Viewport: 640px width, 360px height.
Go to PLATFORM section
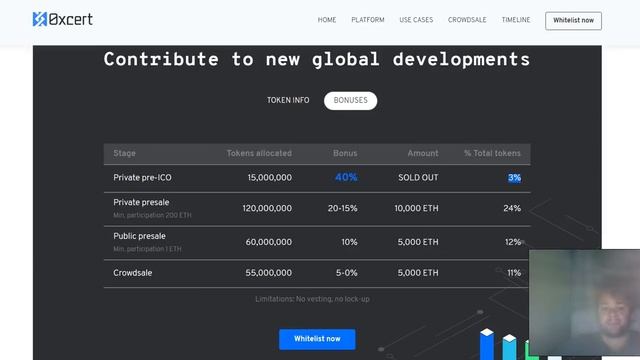point(368,20)
